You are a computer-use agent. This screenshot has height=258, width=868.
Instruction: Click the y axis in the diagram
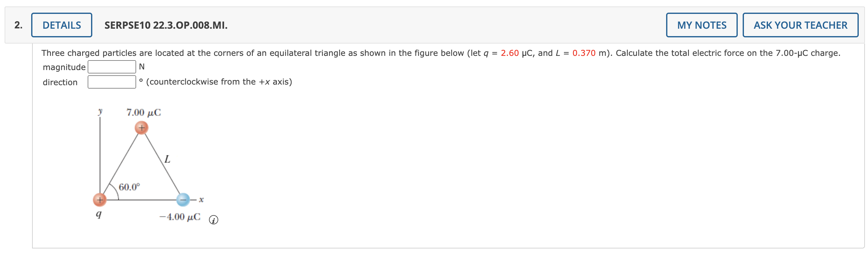100,152
